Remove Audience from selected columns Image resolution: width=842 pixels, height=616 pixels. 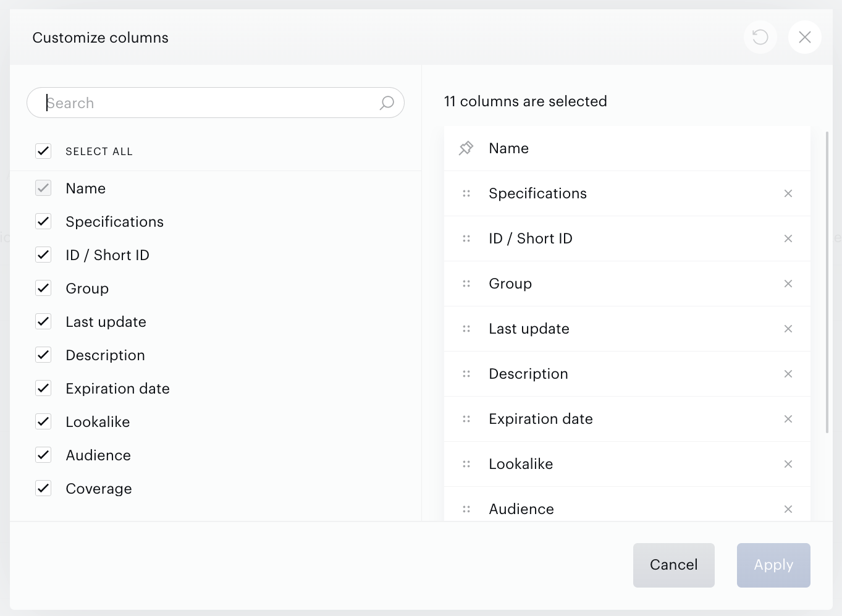pos(788,509)
